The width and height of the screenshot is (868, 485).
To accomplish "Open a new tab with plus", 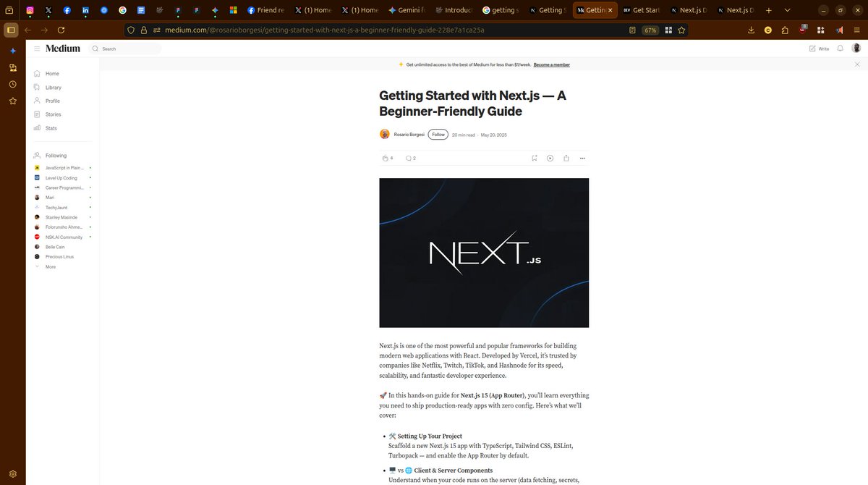I will pyautogui.click(x=768, y=10).
